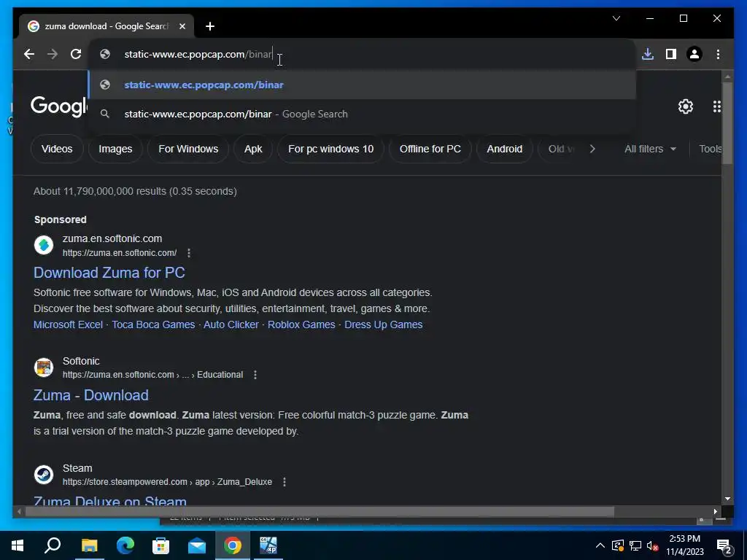Open Microsoft Store from the taskbar

pyautogui.click(x=161, y=545)
